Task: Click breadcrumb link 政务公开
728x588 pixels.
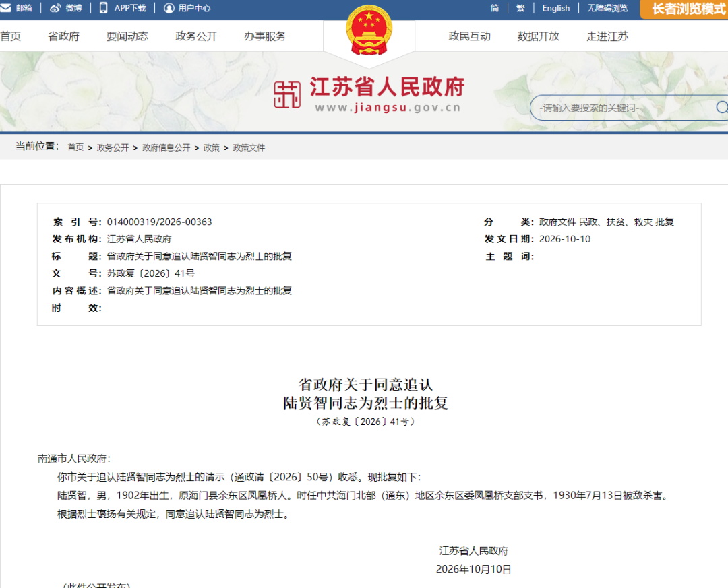Action: 113,147
